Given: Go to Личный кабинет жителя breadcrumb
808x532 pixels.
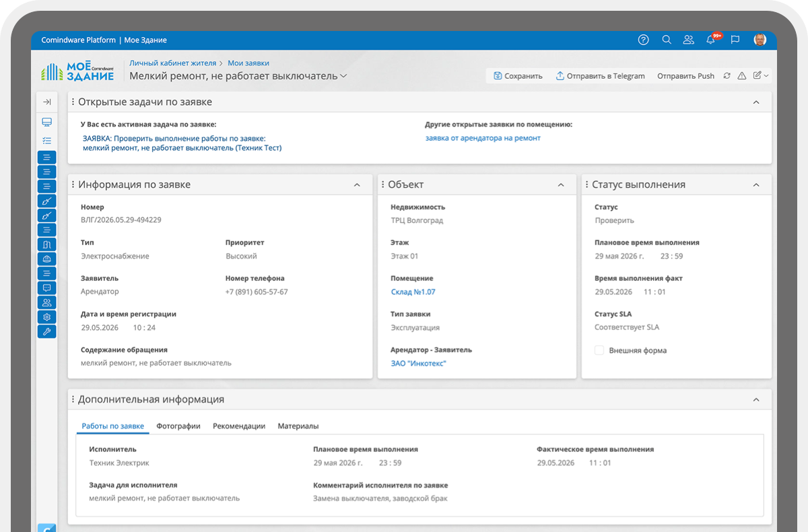Looking at the screenshot, I should 173,63.
